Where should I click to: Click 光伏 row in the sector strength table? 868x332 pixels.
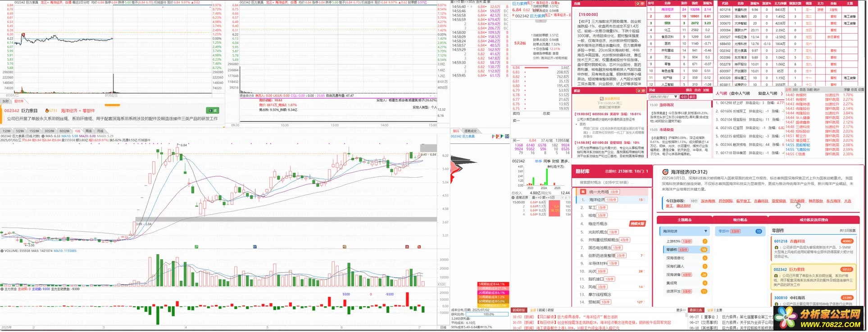pyautogui.click(x=680, y=16)
